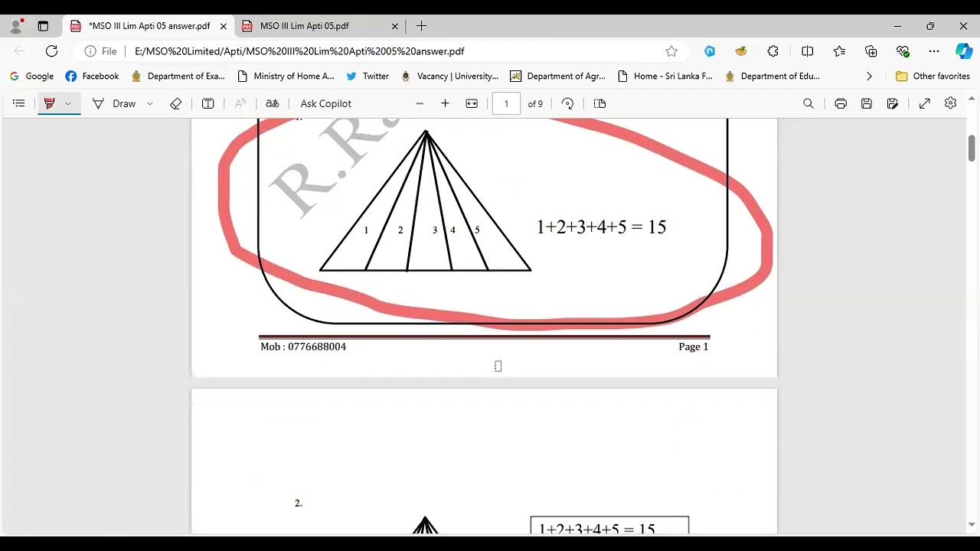Toggle the red Highlight tool
This screenshot has height=551, width=980.
[x=50, y=103]
